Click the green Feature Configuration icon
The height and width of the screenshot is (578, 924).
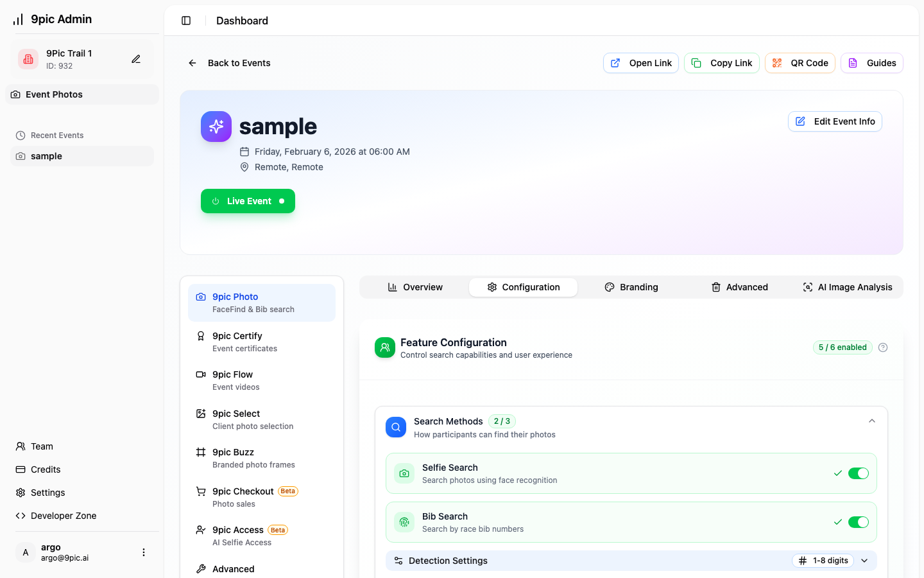385,347
